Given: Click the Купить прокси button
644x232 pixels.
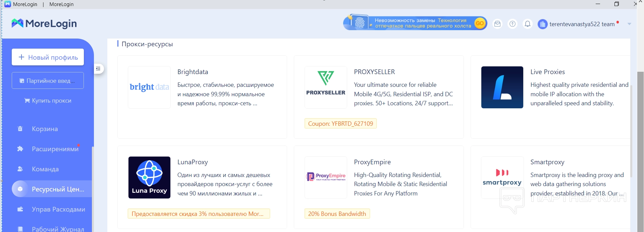Looking at the screenshot, I should (48, 101).
